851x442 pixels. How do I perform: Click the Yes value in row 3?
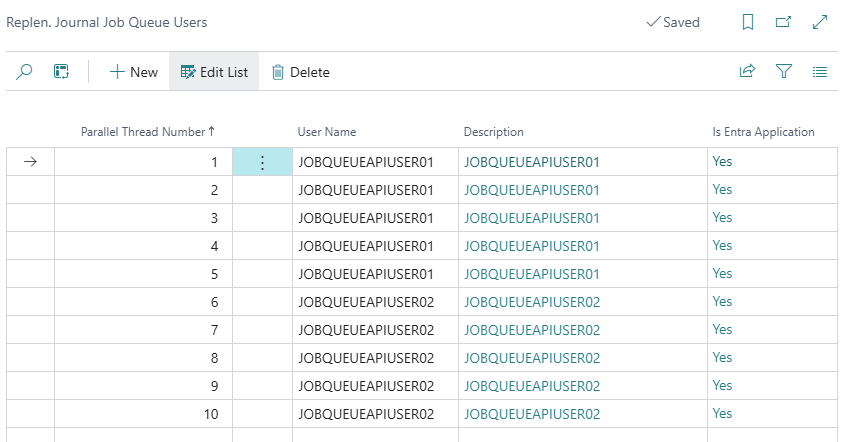click(722, 218)
